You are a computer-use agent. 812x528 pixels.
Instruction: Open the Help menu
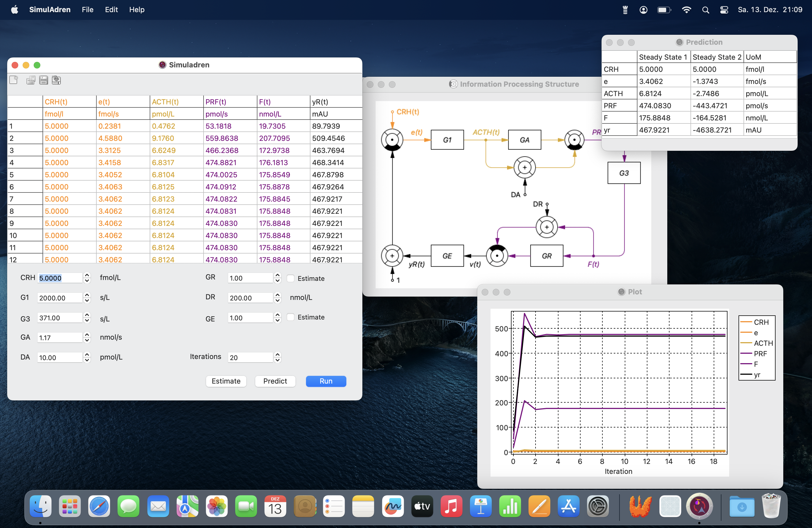pyautogui.click(x=136, y=10)
